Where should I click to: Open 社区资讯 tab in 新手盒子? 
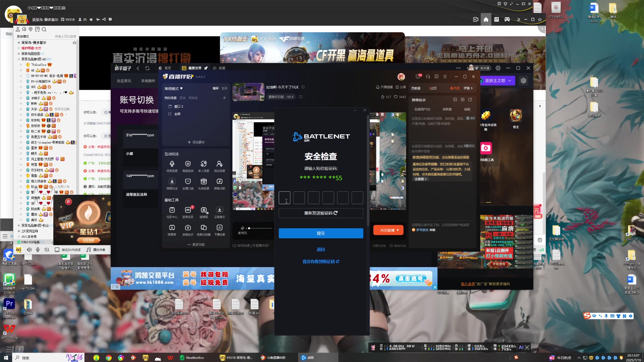coord(124,81)
